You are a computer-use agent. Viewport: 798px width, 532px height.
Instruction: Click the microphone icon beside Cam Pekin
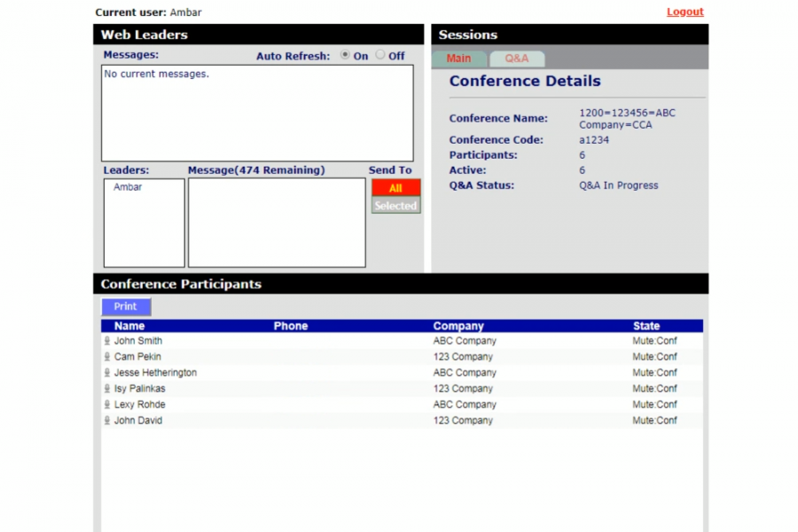click(107, 357)
